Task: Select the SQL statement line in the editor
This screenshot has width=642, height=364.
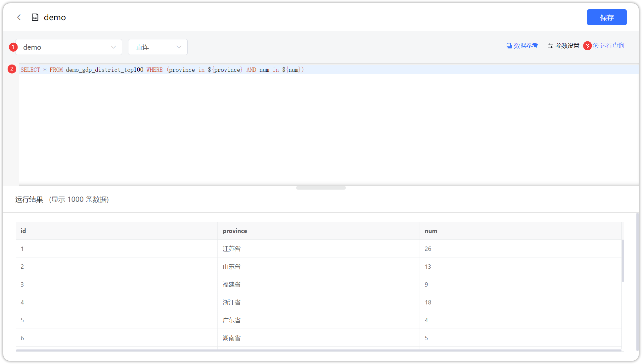Action: [161, 70]
